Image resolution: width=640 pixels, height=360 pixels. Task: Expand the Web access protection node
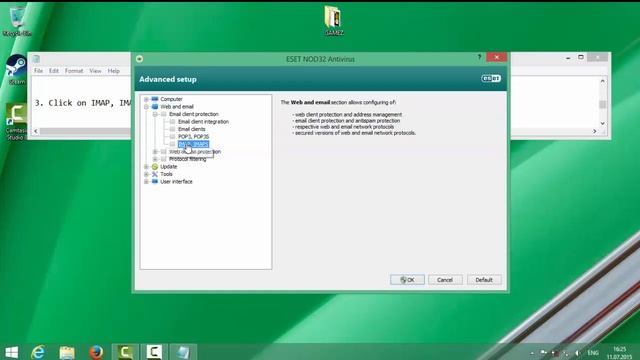click(155, 152)
